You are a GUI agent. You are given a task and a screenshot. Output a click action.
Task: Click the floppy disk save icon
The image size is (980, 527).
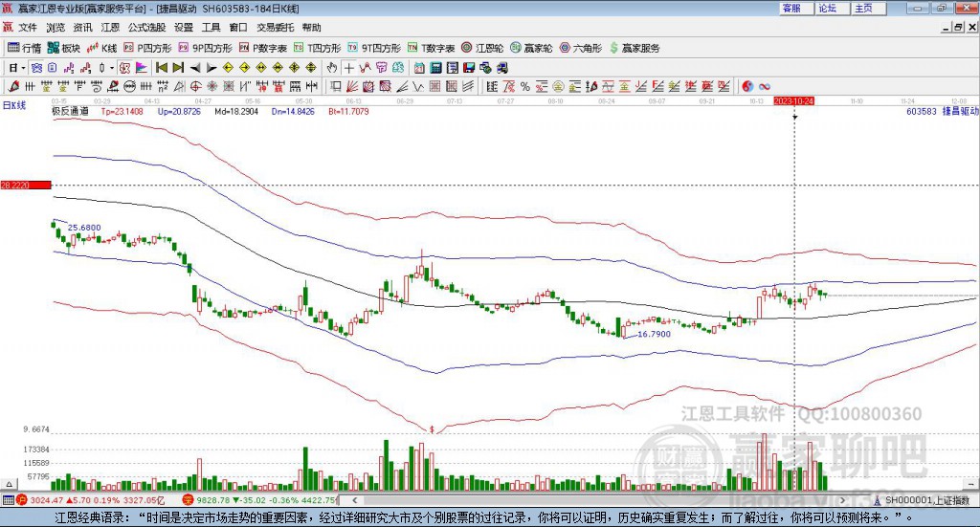[469, 68]
